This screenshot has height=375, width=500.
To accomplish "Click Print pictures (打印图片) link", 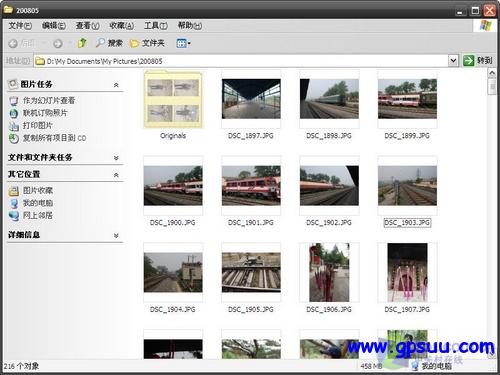I will (38, 126).
